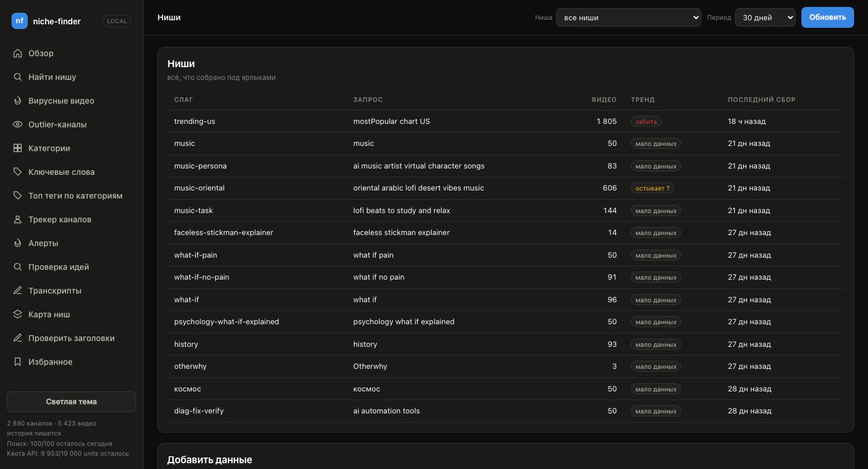Click the tag icon for Ключевые слова

tap(17, 172)
